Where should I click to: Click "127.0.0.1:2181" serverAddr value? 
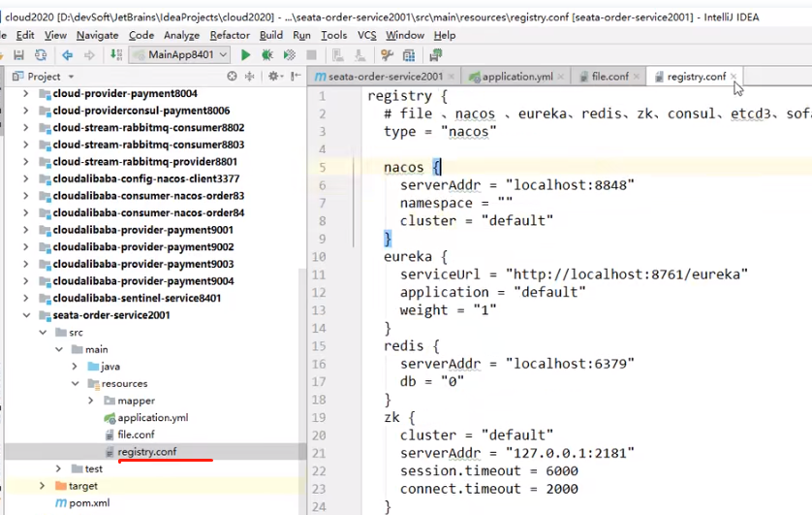[x=570, y=453]
